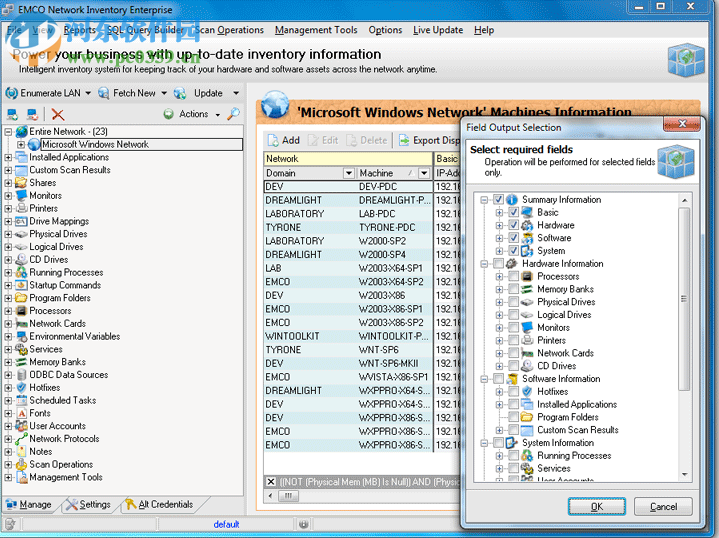Click the Memory Banks icon in dialog
The width and height of the screenshot is (719, 538).
pos(527,289)
